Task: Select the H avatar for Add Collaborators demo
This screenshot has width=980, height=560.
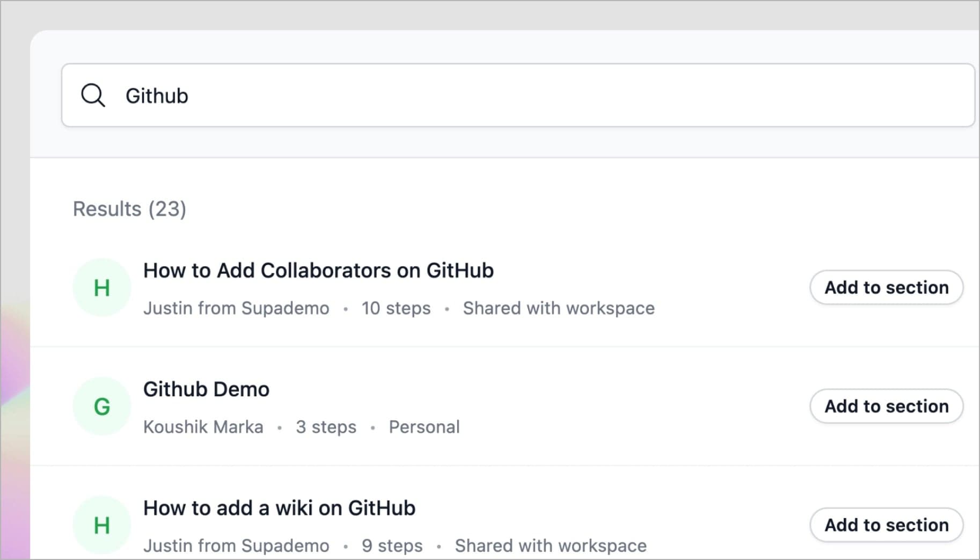Action: 102,288
